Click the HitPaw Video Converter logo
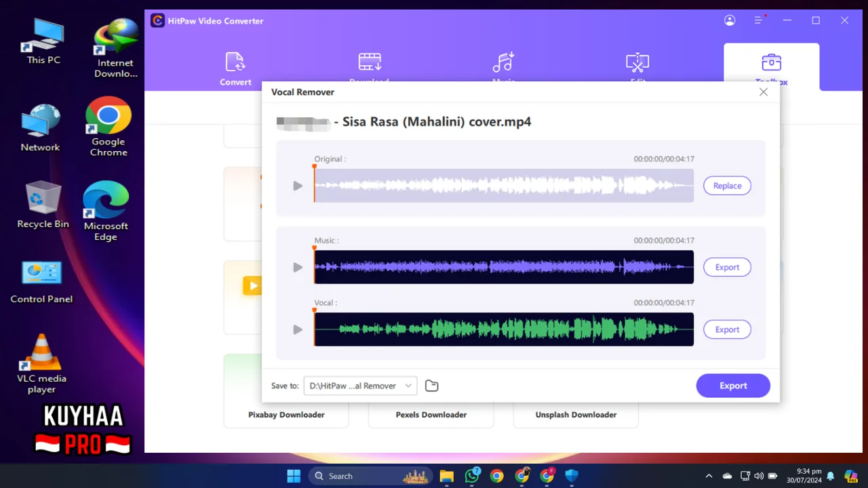This screenshot has height=488, width=868. [x=157, y=20]
